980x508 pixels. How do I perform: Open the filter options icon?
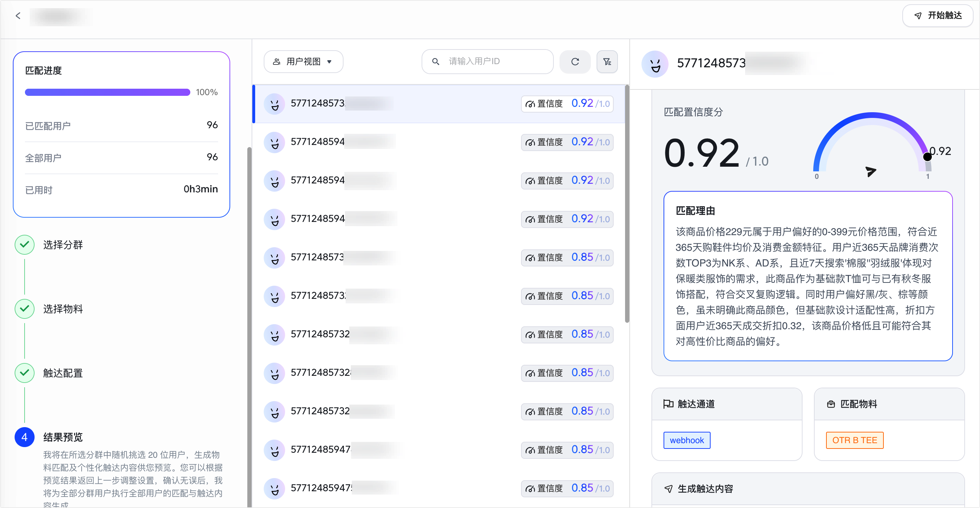click(x=607, y=62)
